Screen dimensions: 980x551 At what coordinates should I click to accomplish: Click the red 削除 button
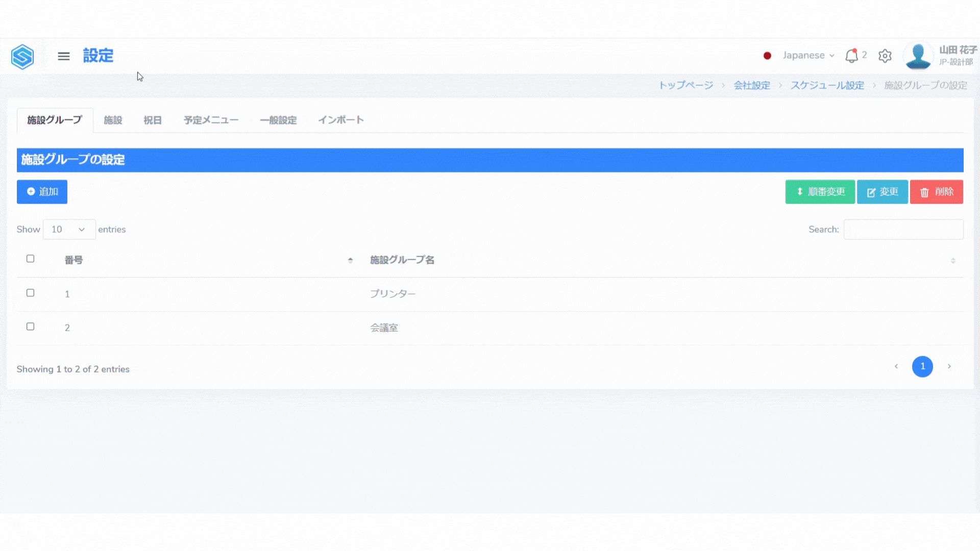(936, 192)
